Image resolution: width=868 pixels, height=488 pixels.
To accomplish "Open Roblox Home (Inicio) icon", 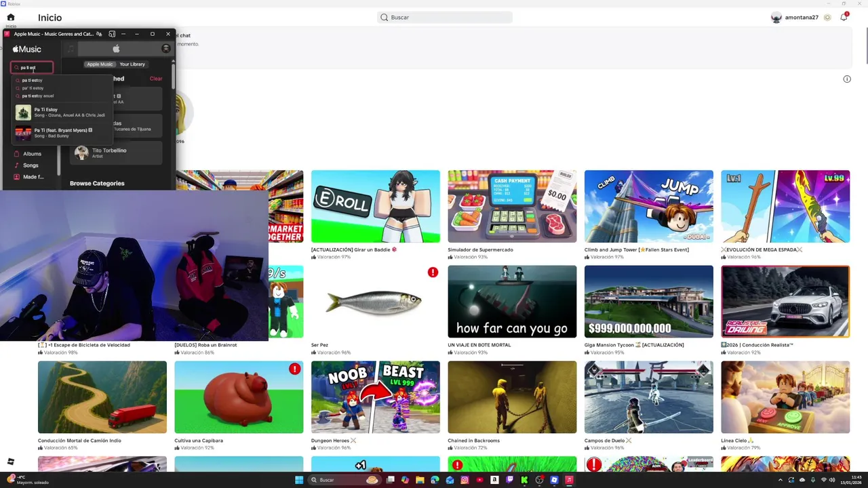I will 10,17.
